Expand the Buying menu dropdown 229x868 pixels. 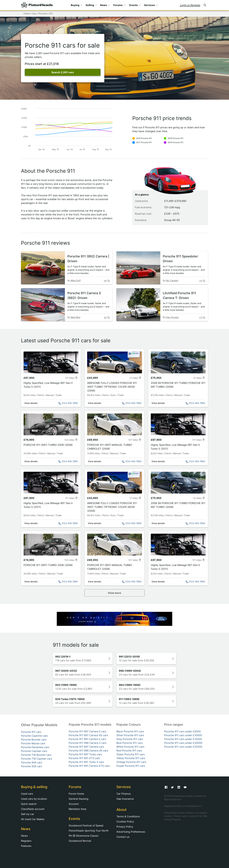pos(76,5)
